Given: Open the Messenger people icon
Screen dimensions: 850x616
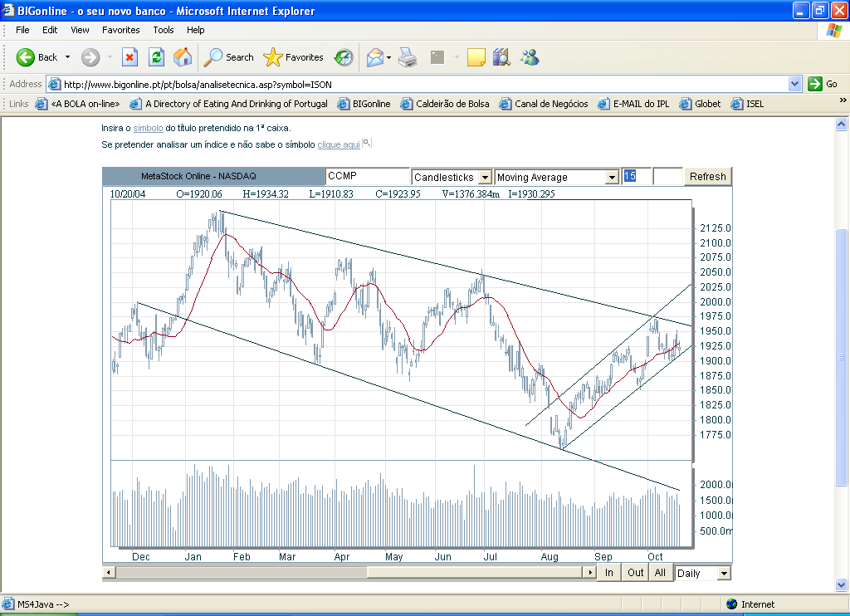Looking at the screenshot, I should point(530,57).
